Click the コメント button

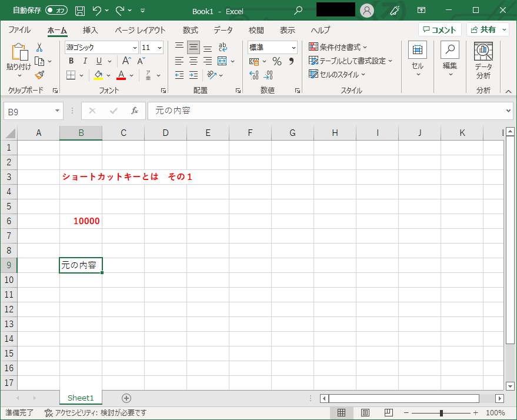click(x=439, y=29)
